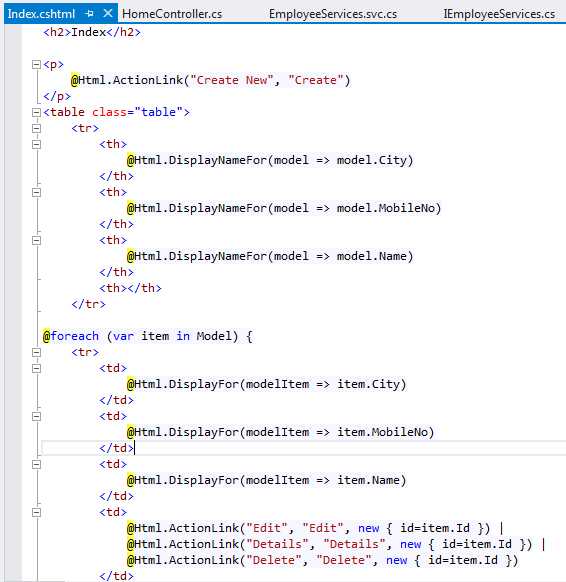This screenshot has height=582, width=566.
Task: Collapse the <td> containing item.Name
Action: (36, 464)
